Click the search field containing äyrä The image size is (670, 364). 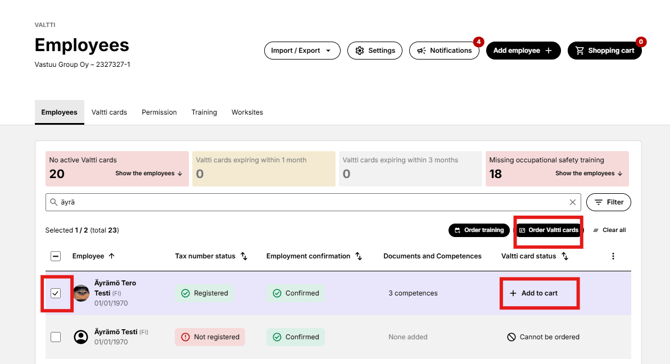point(313,202)
